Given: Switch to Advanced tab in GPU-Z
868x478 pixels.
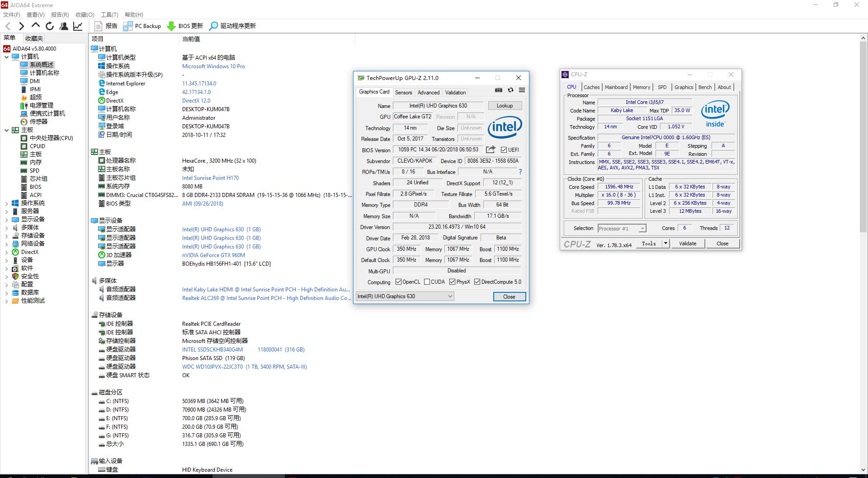Looking at the screenshot, I should click(x=429, y=92).
